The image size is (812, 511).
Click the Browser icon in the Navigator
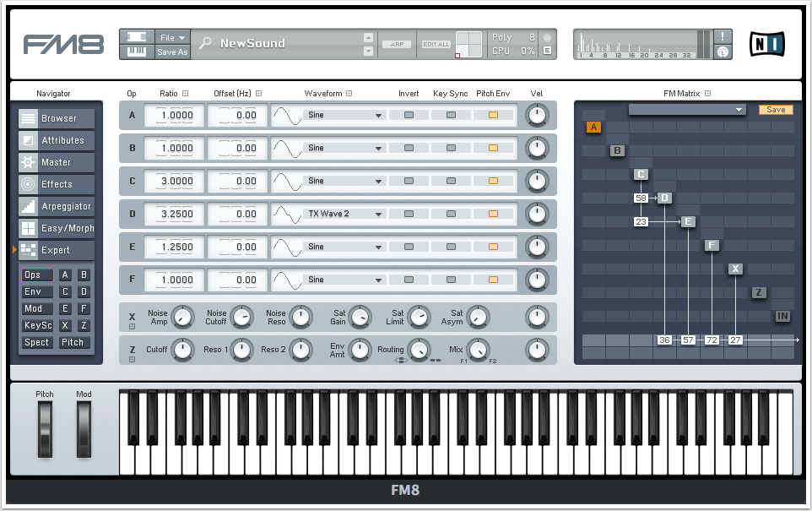click(28, 119)
